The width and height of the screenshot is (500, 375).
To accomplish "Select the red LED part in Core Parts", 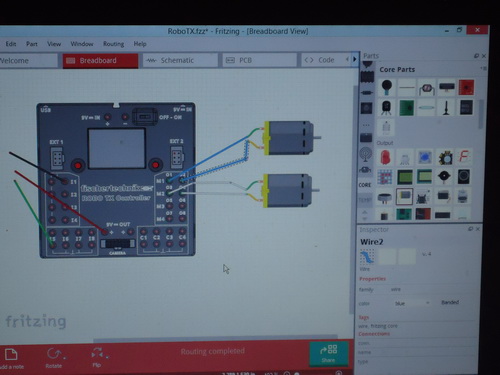I will click(x=385, y=157).
